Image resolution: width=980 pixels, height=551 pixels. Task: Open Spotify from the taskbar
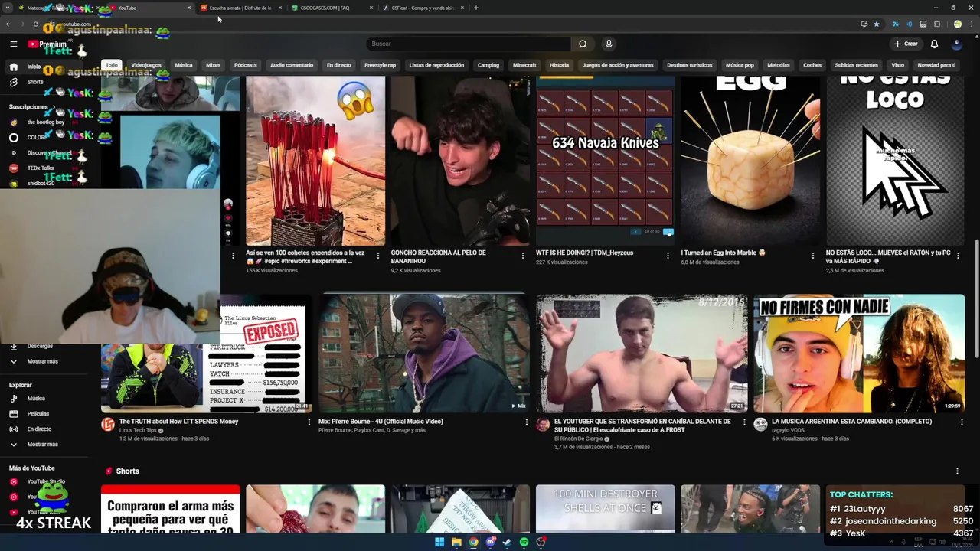click(x=524, y=542)
